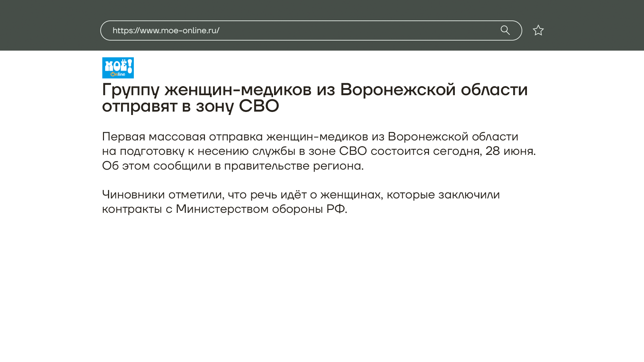Screen dimensions: 644x362
Task: Click "зону СВО" in the headline
Action: (237, 106)
